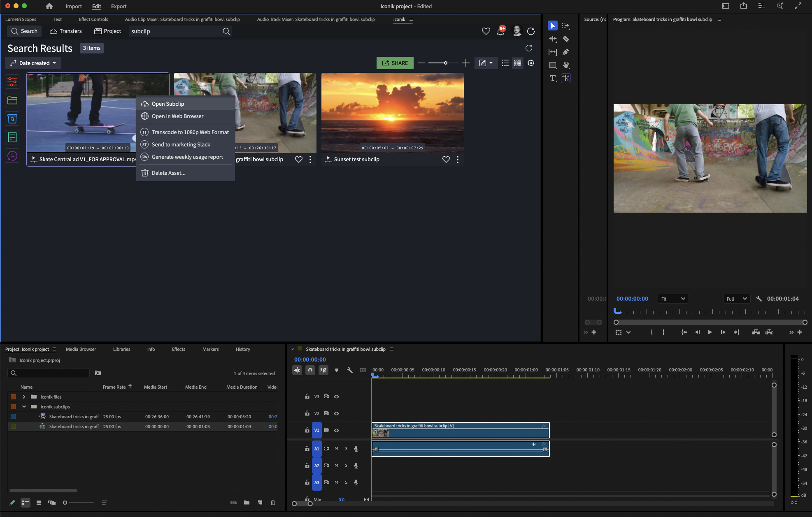The height and width of the screenshot is (517, 812).
Task: Toggle lock on V2 track
Action: (x=307, y=413)
